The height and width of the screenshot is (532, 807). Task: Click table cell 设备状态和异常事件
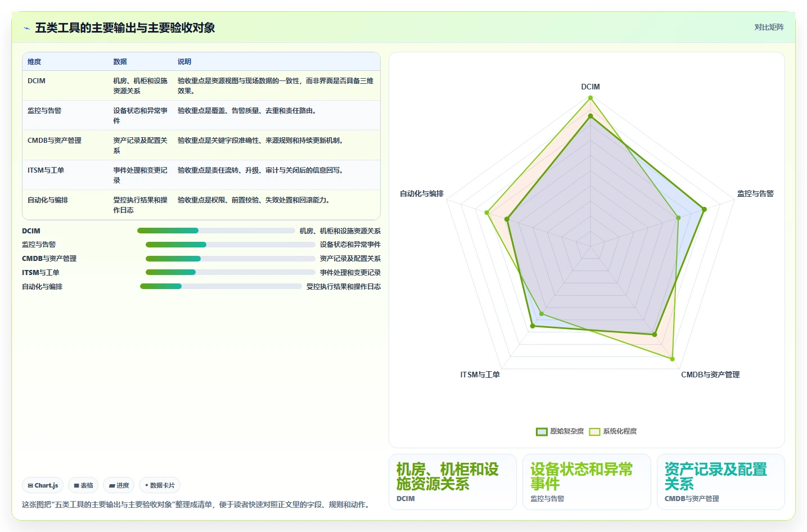(x=141, y=116)
